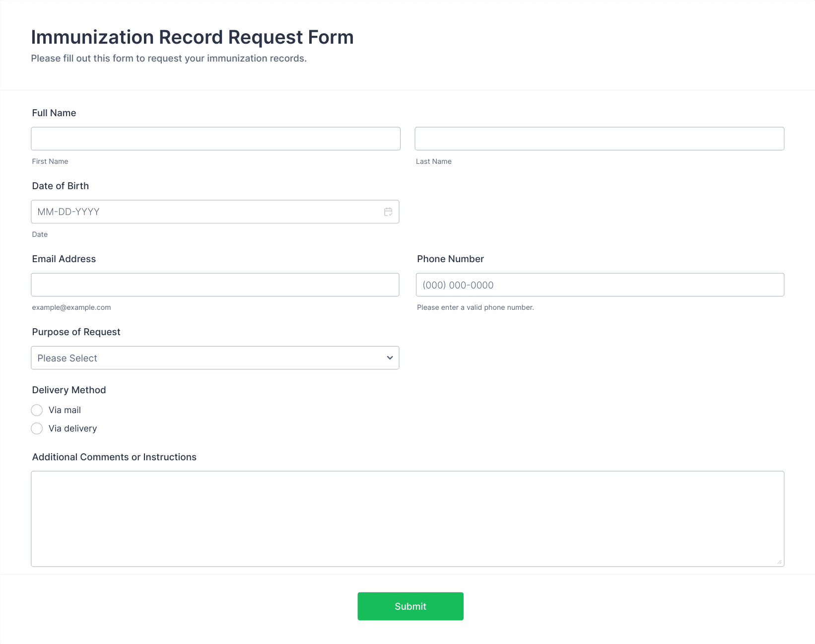The height and width of the screenshot is (644, 815).
Task: Focus the Email Address input box
Action: pos(215,285)
